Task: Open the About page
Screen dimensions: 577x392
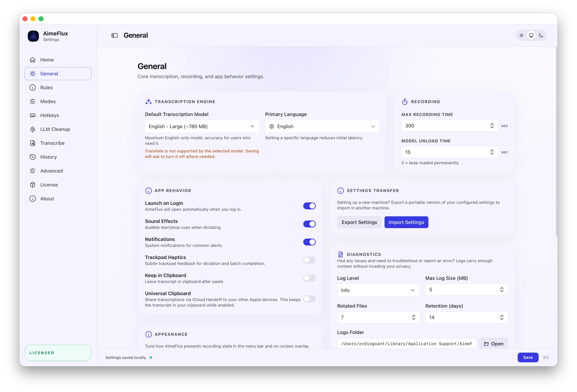Action: pos(58,199)
